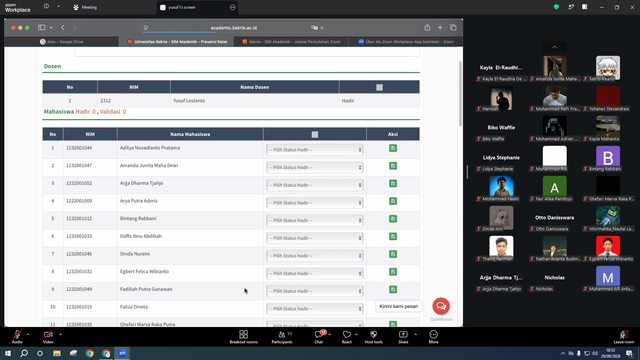
Task: Switch to Bakrie SIM Akademik Jadwal Perkuliahan tab
Action: click(291, 42)
